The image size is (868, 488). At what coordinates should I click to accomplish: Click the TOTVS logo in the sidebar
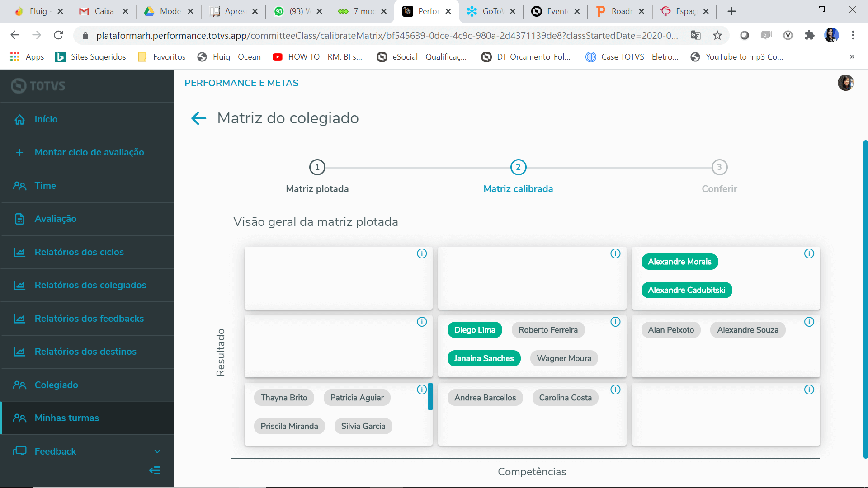38,85
